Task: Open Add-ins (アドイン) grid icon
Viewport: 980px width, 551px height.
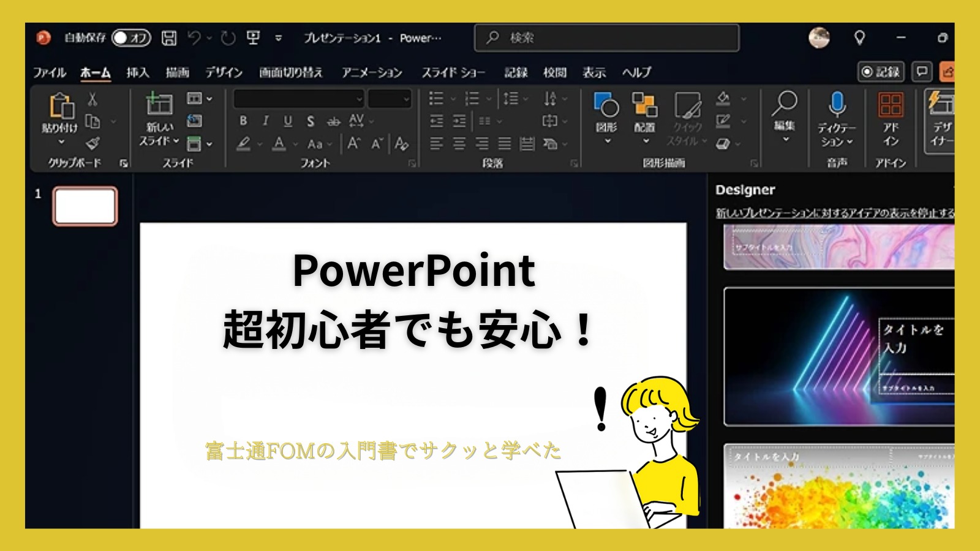Action: (x=891, y=105)
